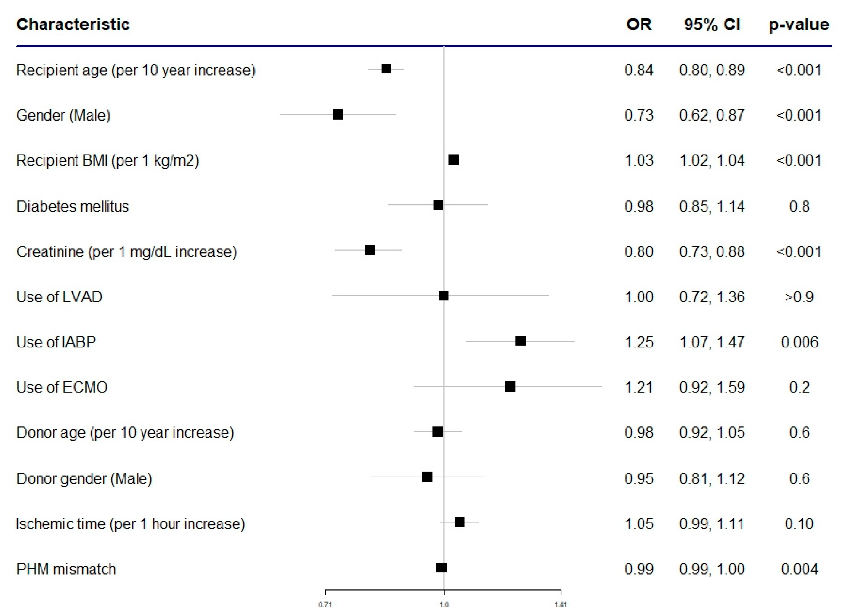Click the Use of IABP square marker
This screenshot has width=841, height=616.
[520, 341]
